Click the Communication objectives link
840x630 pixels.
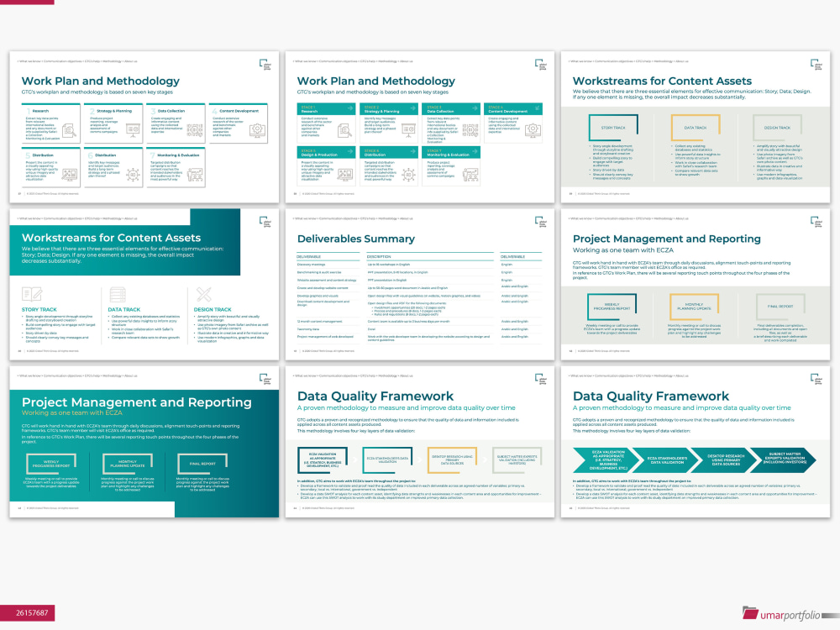pos(62,61)
